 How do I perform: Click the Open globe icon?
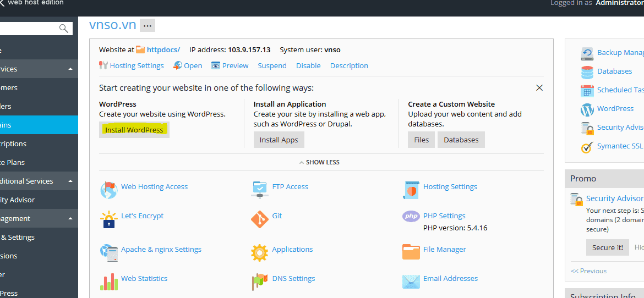click(x=177, y=65)
